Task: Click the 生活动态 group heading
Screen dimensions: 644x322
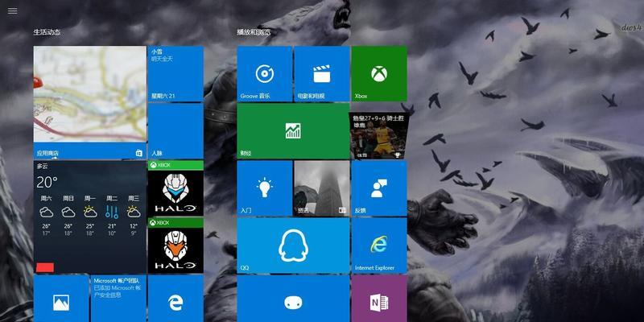Action: pos(47,31)
